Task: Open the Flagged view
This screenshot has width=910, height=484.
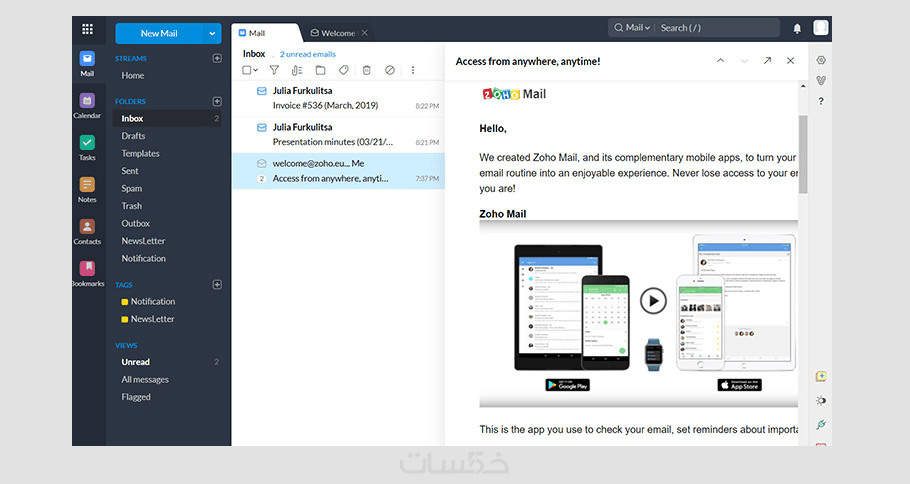Action: (135, 397)
